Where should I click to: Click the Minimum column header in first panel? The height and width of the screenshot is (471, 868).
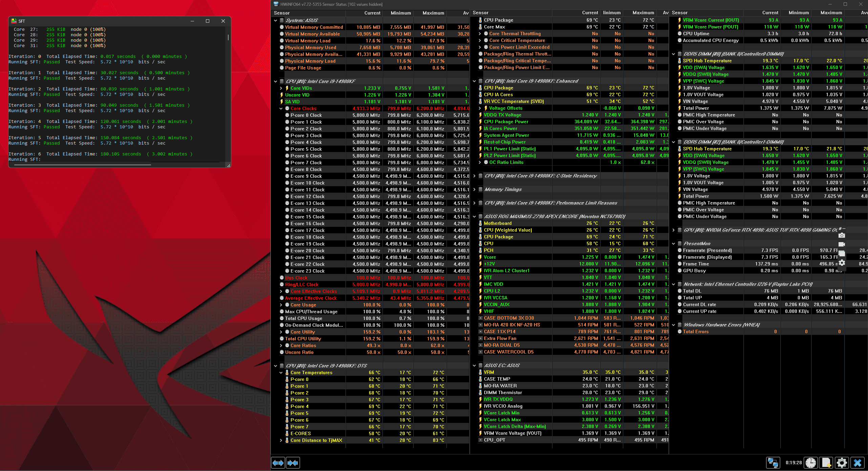tap(398, 13)
